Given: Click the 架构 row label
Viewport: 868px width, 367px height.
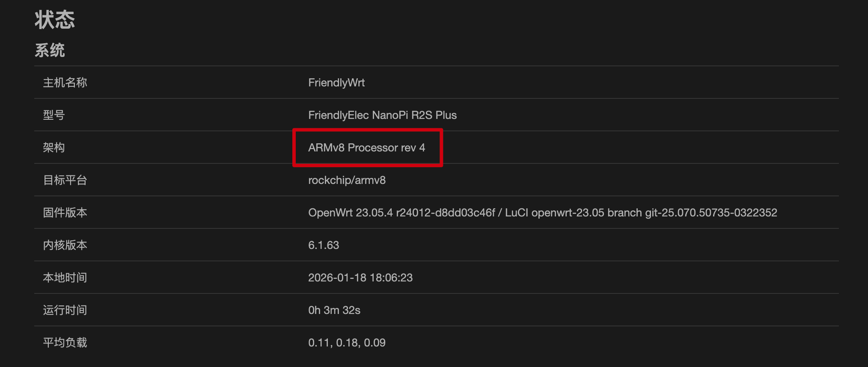Looking at the screenshot, I should [x=54, y=148].
